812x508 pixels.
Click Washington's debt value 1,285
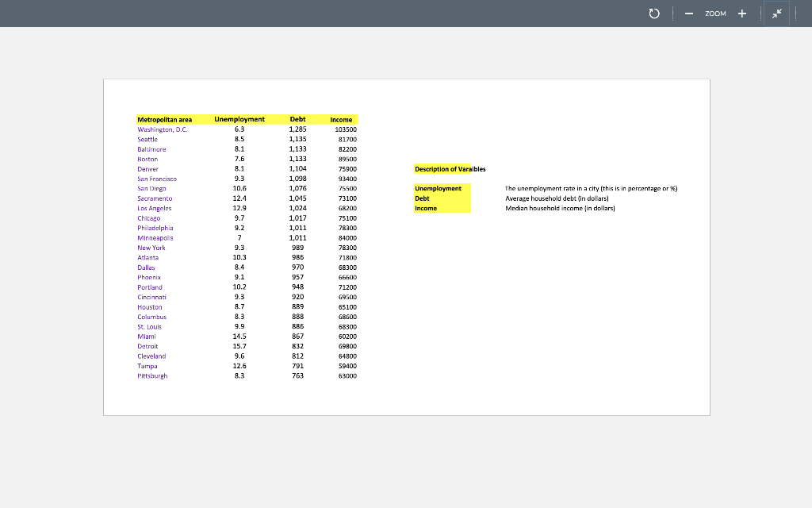298,129
